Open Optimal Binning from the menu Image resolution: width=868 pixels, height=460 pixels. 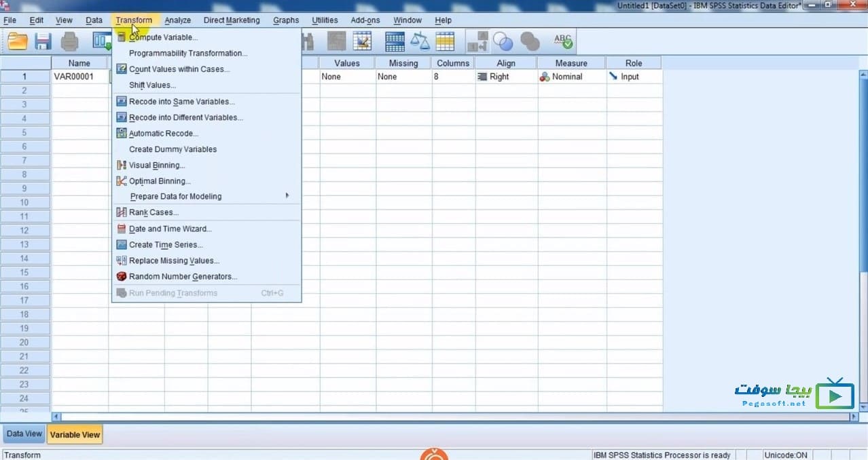tap(206, 181)
